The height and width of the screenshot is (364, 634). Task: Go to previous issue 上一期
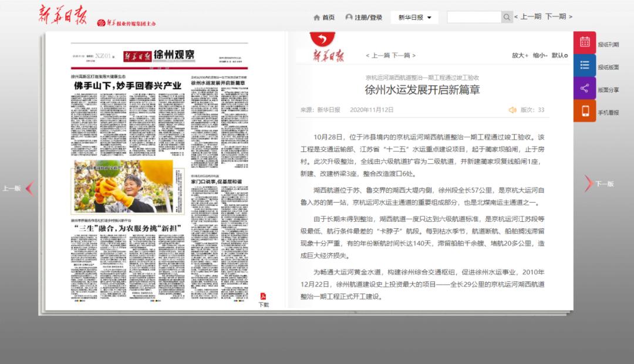[x=528, y=16]
